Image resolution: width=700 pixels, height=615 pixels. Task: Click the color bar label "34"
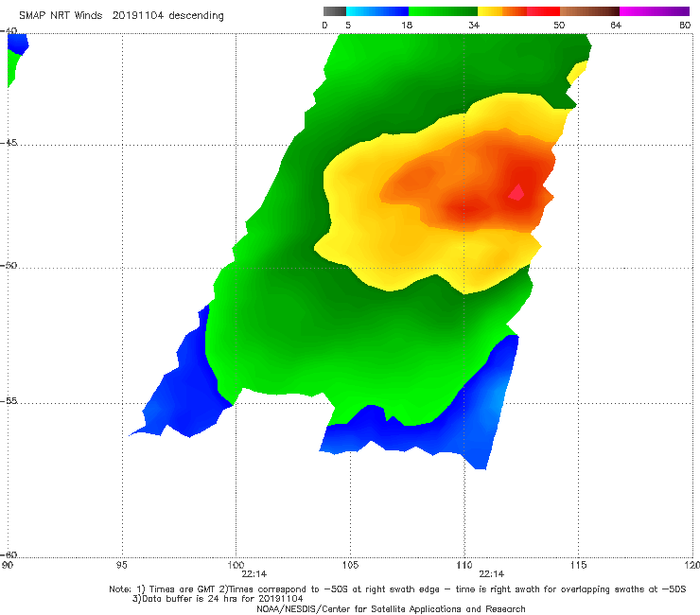[x=474, y=25]
